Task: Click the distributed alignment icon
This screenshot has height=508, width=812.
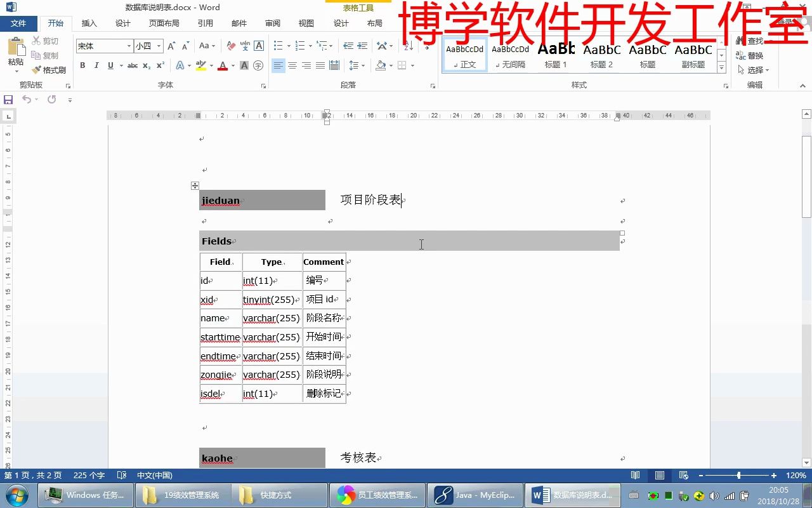Action: click(x=334, y=65)
